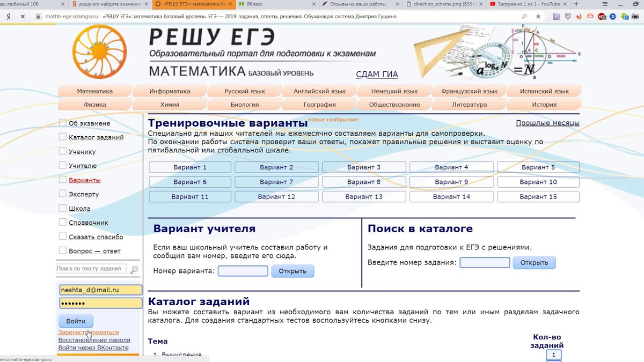Open the Войти через ВКонтакте link
Image resolution: width=644 pixels, height=362 pixels.
click(93, 348)
